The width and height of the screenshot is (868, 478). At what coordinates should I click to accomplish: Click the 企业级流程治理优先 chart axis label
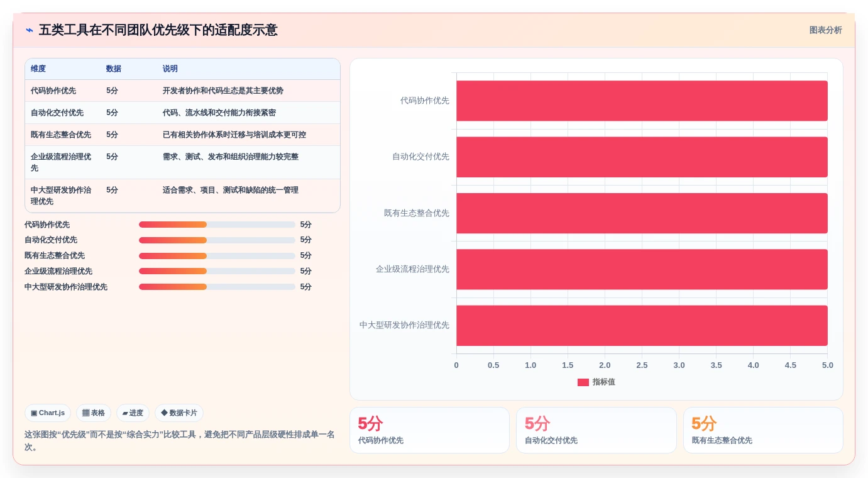click(413, 269)
